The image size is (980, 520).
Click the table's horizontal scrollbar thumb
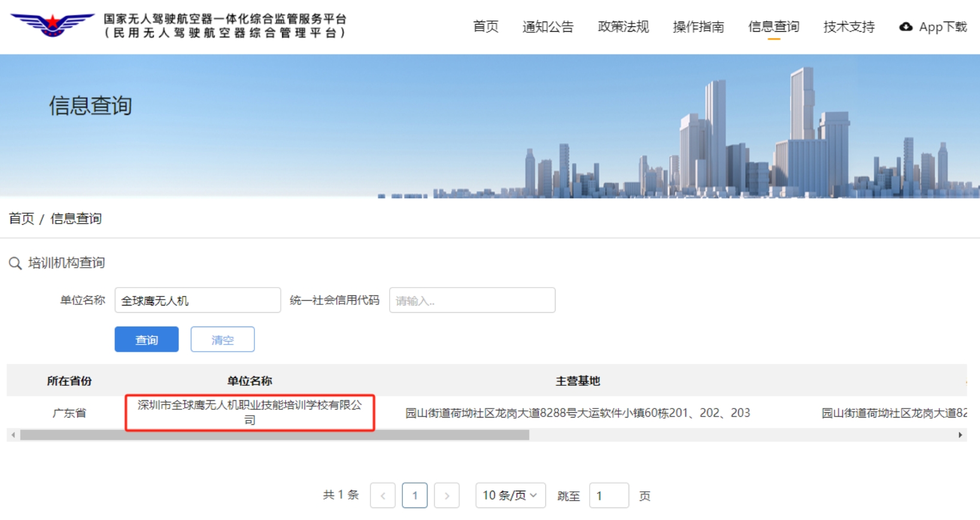coord(274,435)
